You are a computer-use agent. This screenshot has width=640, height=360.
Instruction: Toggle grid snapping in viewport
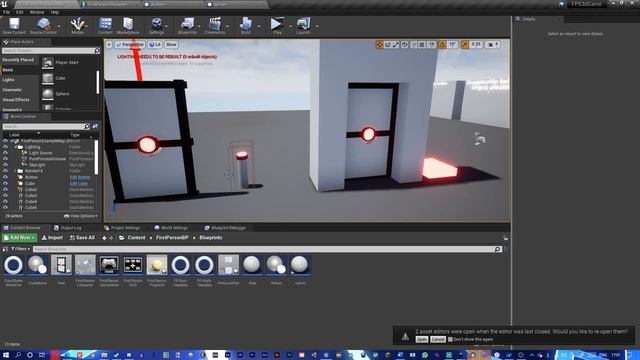tap(422, 44)
